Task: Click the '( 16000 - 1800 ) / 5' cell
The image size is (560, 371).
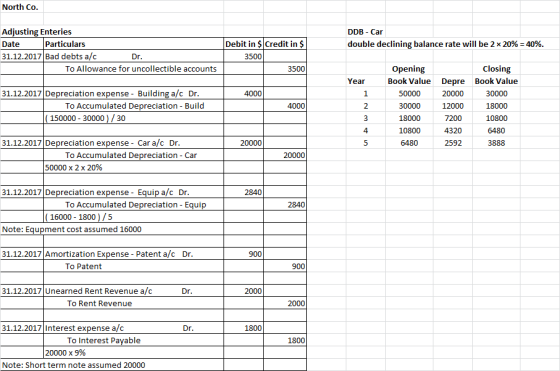Action: point(134,217)
